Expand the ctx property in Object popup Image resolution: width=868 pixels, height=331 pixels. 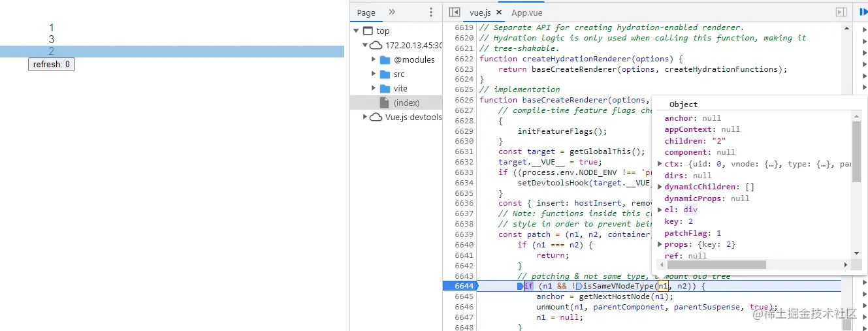(660, 164)
